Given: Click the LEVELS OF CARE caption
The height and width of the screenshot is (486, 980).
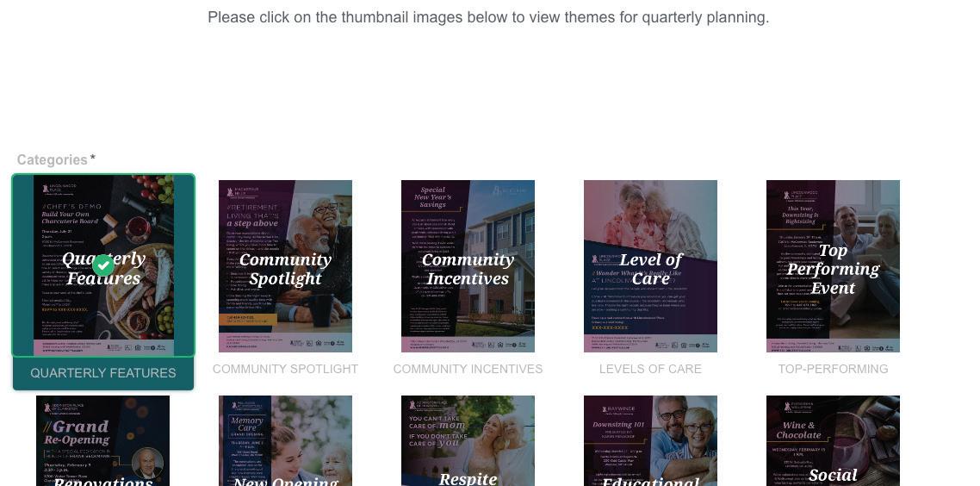Looking at the screenshot, I should point(650,369).
